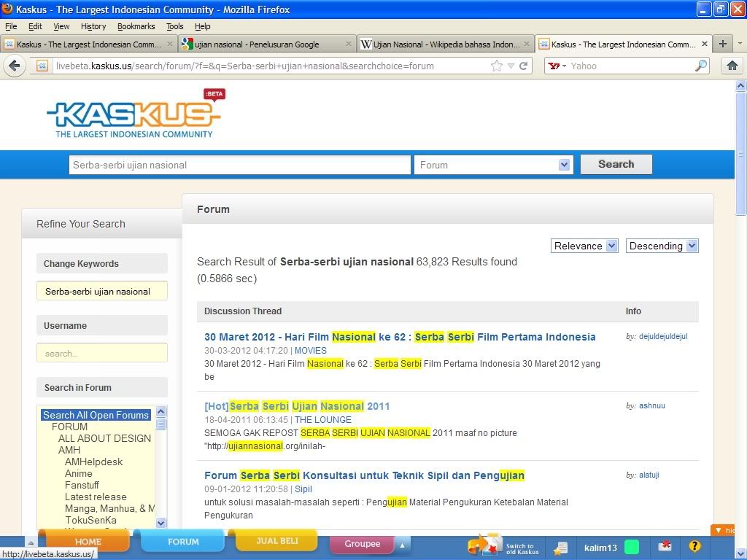747x560 pixels.
Task: View user dejuldejuldejul's profile
Action: coord(663,336)
